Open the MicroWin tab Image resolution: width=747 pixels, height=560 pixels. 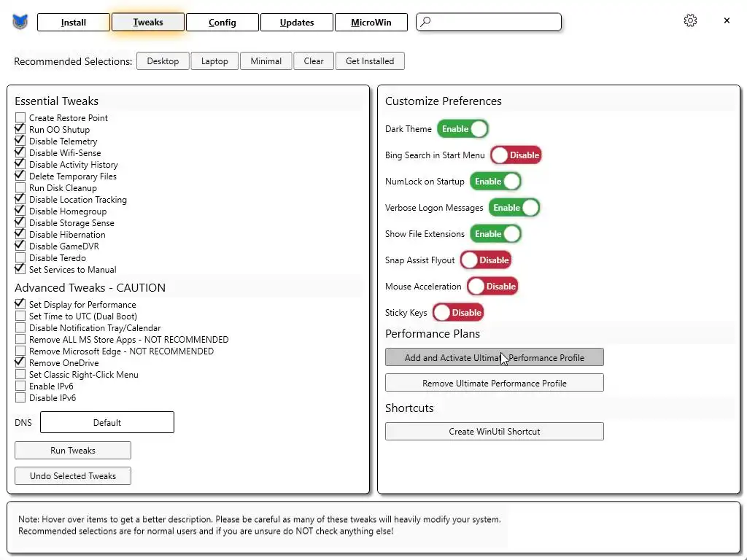pos(371,23)
